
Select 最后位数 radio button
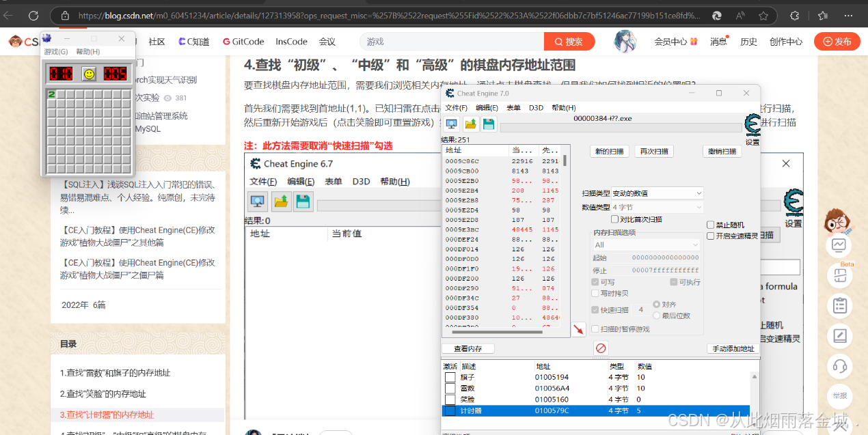click(x=657, y=315)
